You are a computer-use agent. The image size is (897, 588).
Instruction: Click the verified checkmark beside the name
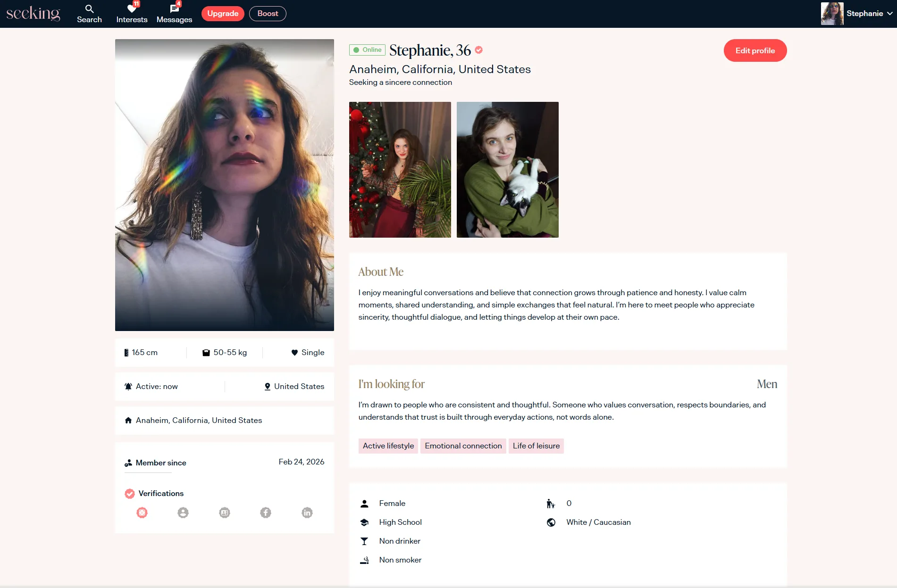(478, 50)
